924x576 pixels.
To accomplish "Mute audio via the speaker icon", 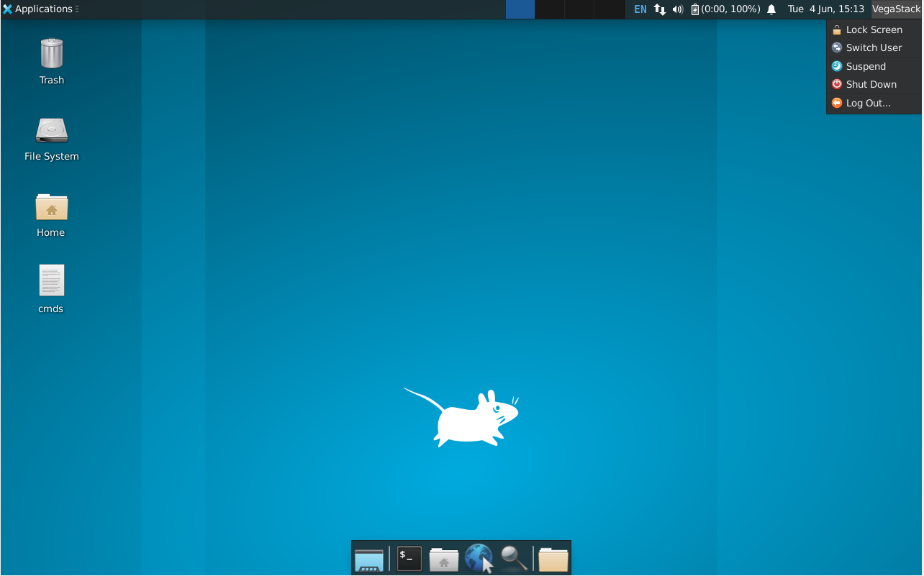I will pyautogui.click(x=677, y=9).
